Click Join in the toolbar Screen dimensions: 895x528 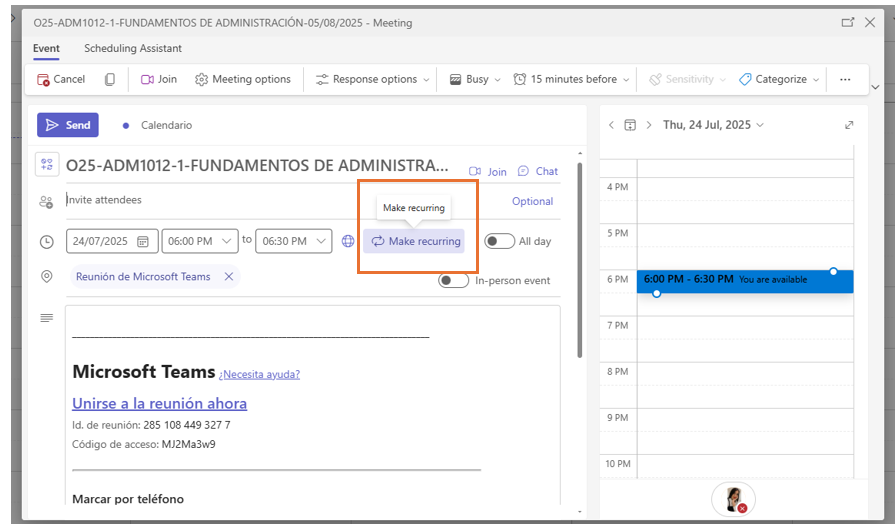tap(159, 79)
